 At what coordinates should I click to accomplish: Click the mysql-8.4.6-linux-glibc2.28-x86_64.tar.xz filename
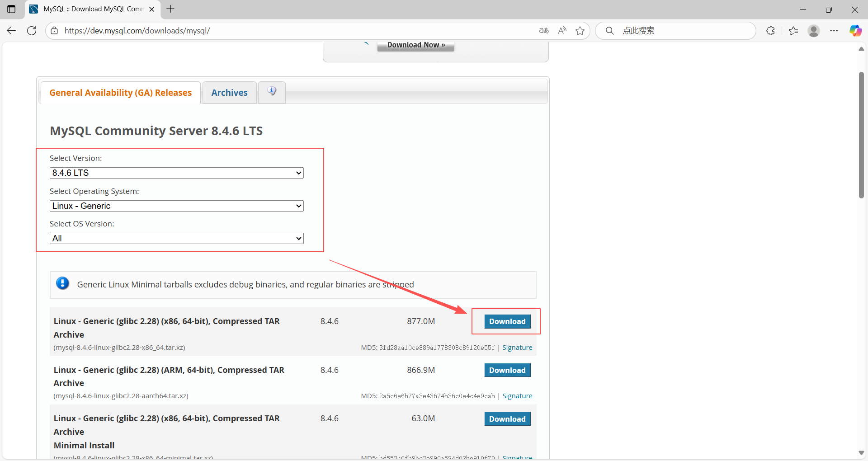(x=119, y=348)
